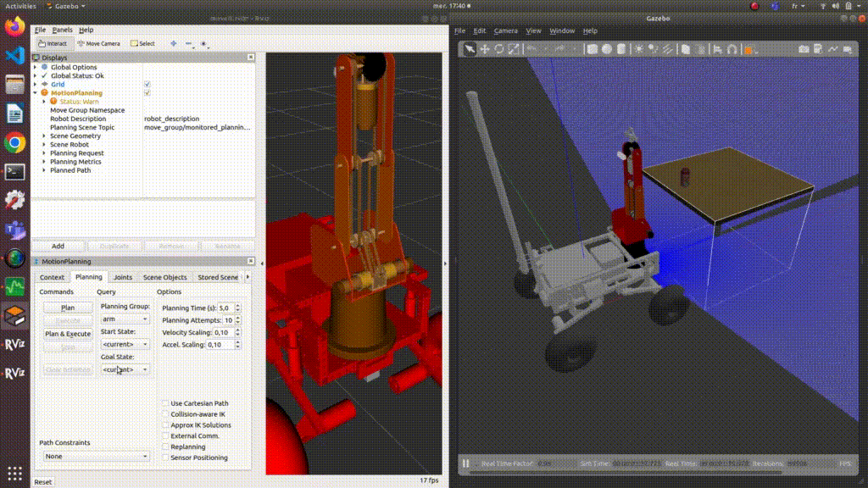This screenshot has width=868, height=488.
Task: Enable Collision-aware IK
Action: 165,413
